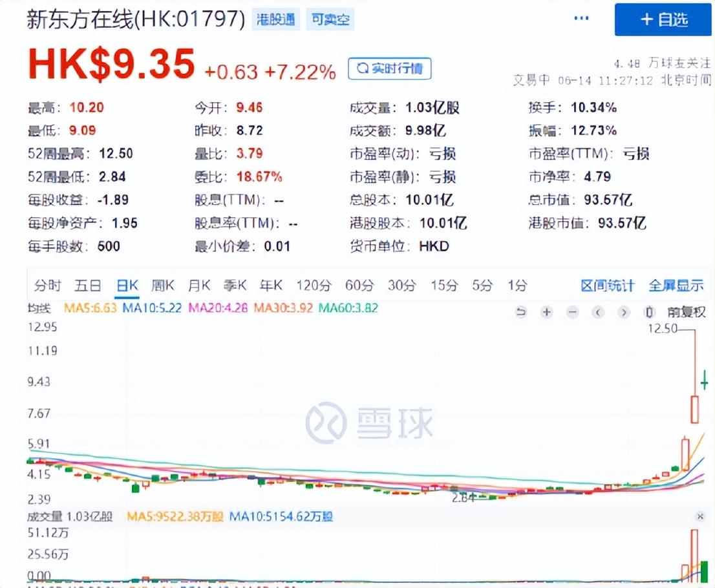The width and height of the screenshot is (715, 588).
Task: Show the 30分 interval chart
Action: pos(402,286)
